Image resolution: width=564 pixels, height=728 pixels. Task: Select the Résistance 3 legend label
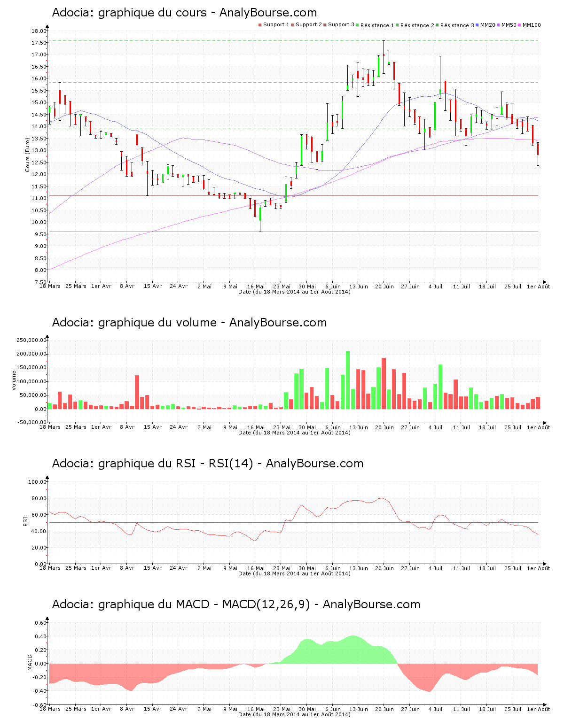[x=457, y=25]
